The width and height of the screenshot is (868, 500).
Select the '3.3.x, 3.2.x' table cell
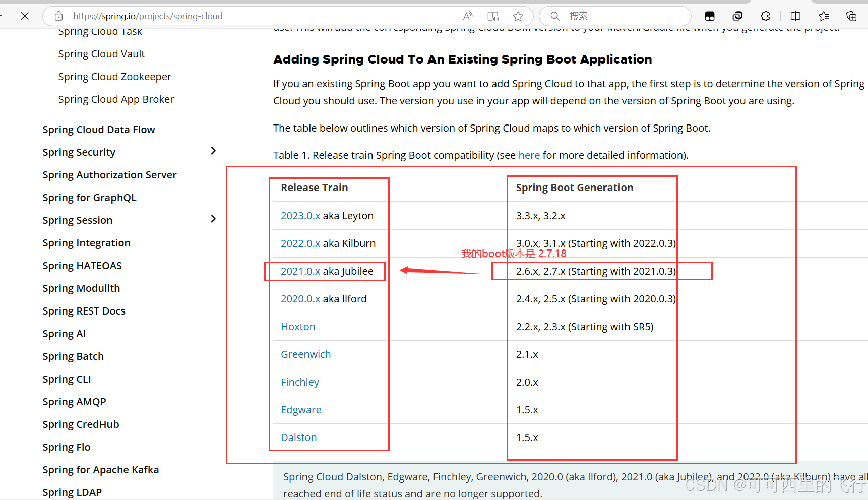click(x=540, y=216)
